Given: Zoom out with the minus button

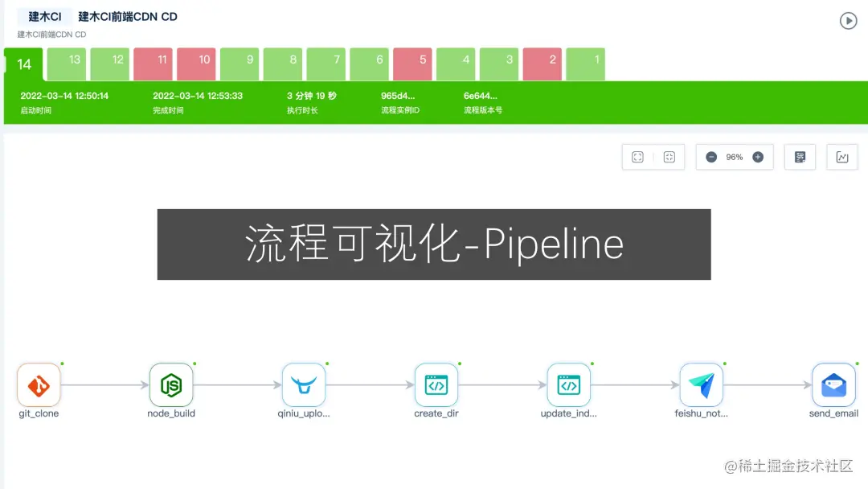Looking at the screenshot, I should [711, 158].
